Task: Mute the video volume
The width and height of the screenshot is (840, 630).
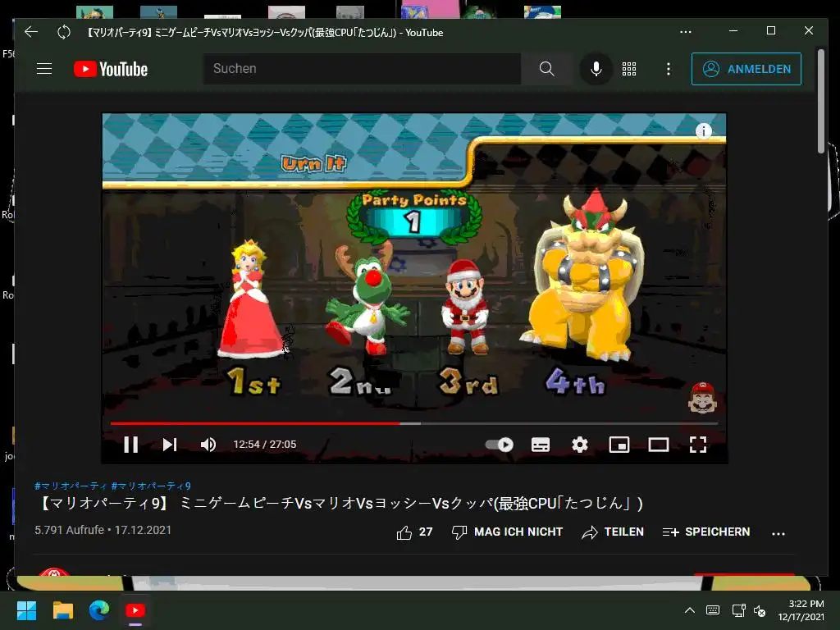Action: click(208, 445)
